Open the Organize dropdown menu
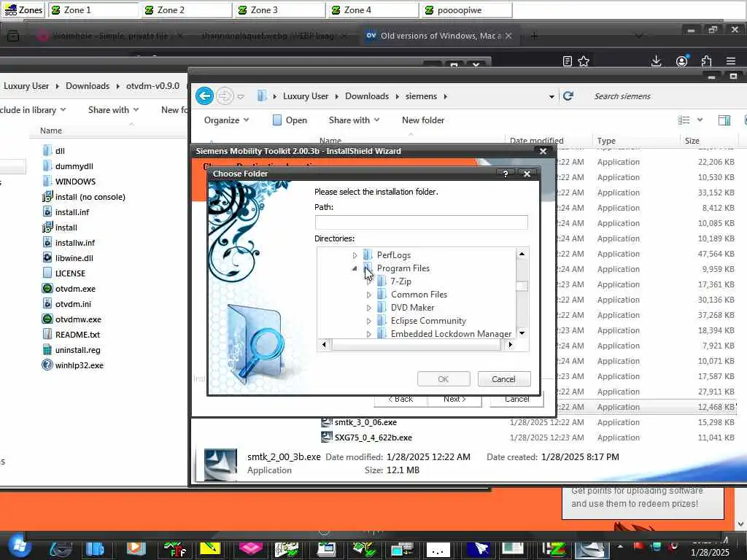The image size is (747, 560). click(x=226, y=120)
